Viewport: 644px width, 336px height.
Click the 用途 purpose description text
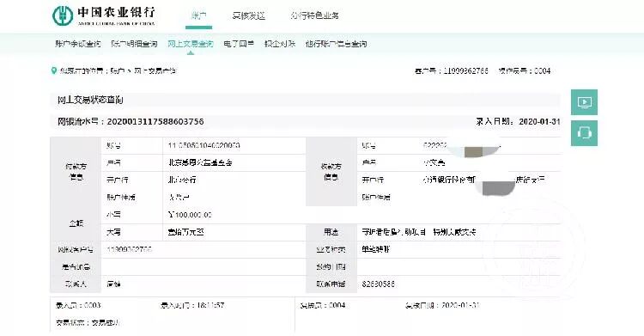[x=418, y=232]
